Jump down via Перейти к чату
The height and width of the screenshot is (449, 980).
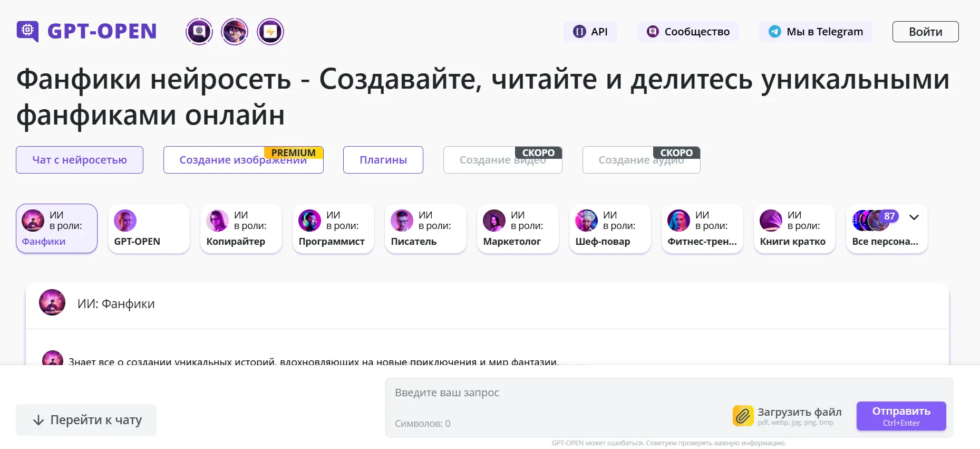(x=86, y=420)
